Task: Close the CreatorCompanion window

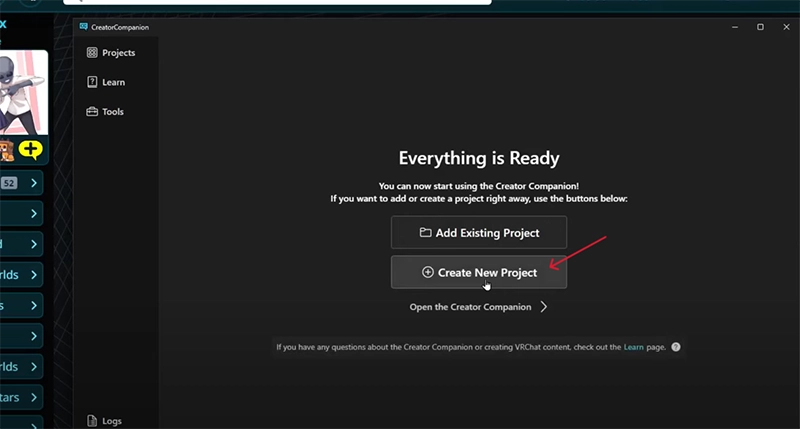Action: pos(786,27)
